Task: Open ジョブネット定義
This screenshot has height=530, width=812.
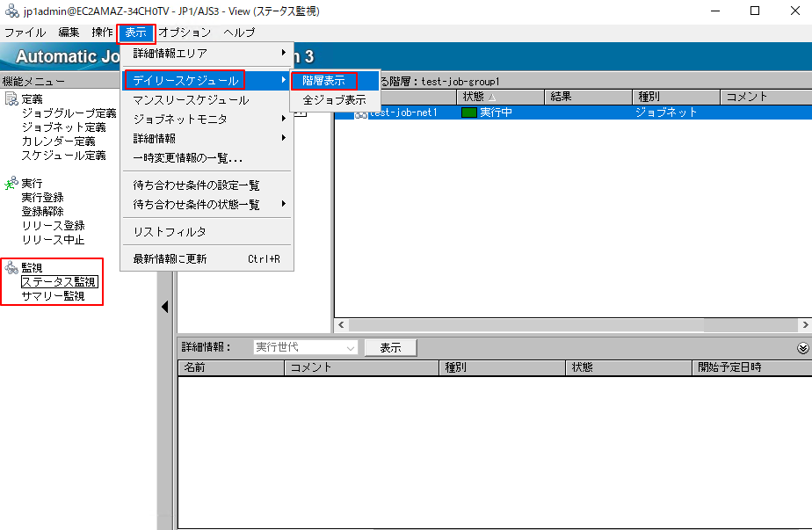Action: (x=63, y=127)
